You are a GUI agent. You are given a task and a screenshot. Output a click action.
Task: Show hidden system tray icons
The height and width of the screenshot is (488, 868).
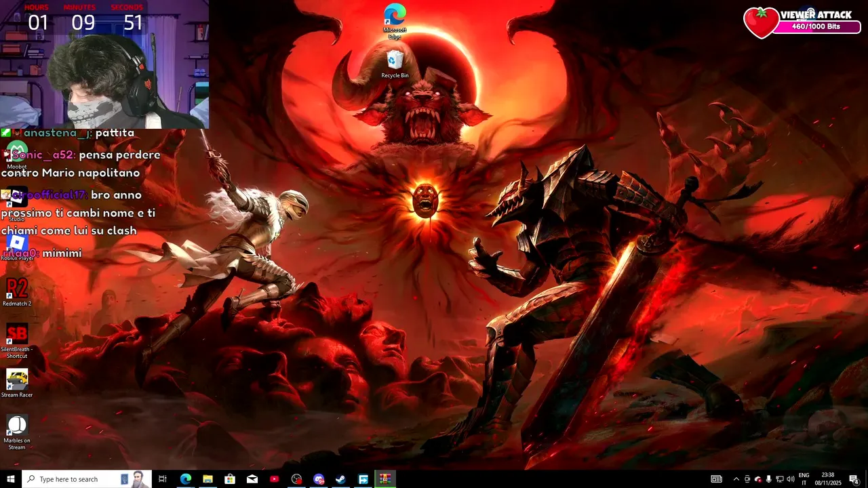tap(736, 479)
